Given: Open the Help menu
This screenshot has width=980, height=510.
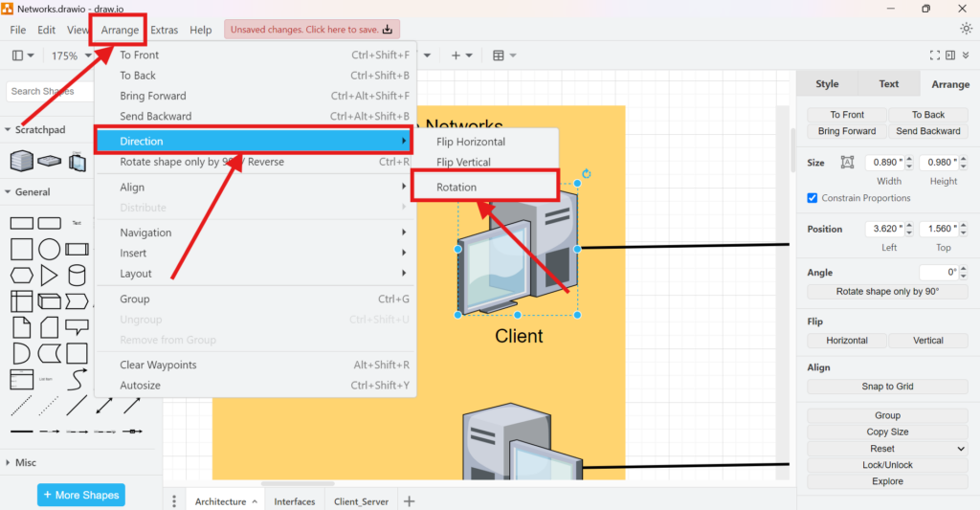Looking at the screenshot, I should [201, 30].
